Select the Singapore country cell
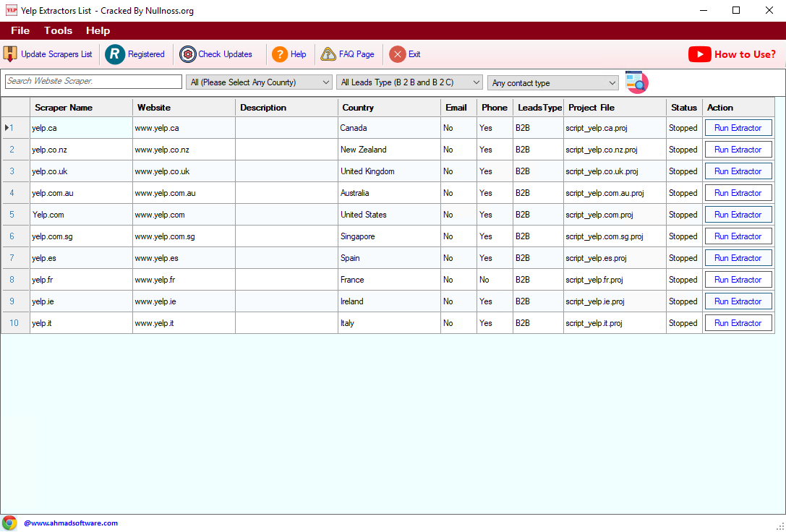 pyautogui.click(x=390, y=236)
